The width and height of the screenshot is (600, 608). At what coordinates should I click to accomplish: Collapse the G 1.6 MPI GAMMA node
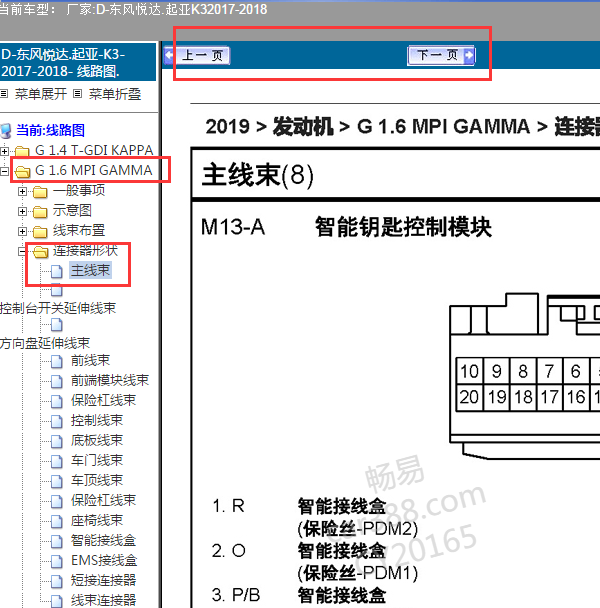tap(4, 171)
